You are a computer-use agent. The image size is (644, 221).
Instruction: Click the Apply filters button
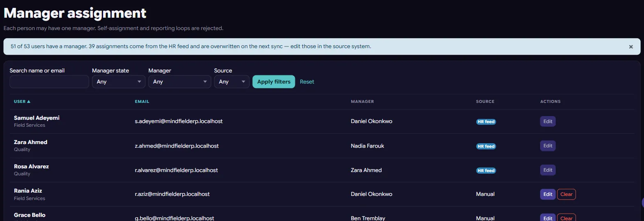click(x=274, y=81)
